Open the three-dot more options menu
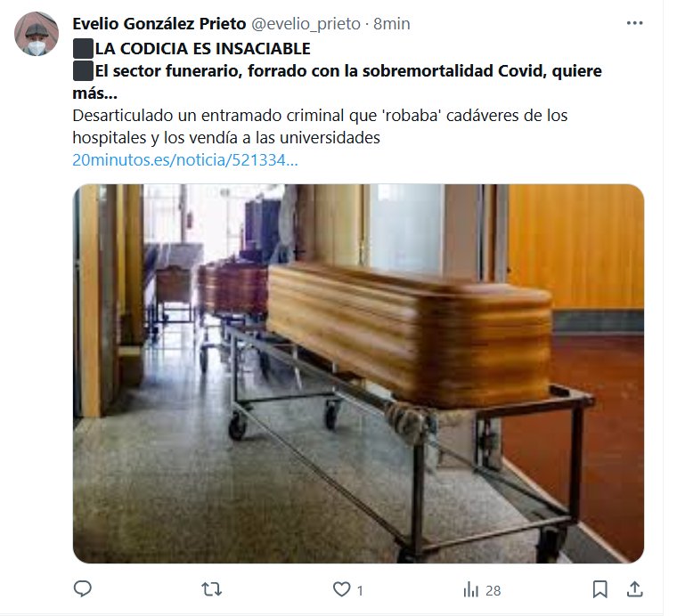Screen dimensions: 677x616 click(x=634, y=23)
